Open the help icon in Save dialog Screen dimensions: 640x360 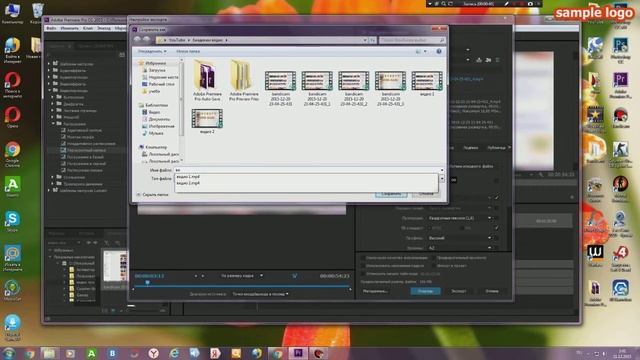coord(439,51)
